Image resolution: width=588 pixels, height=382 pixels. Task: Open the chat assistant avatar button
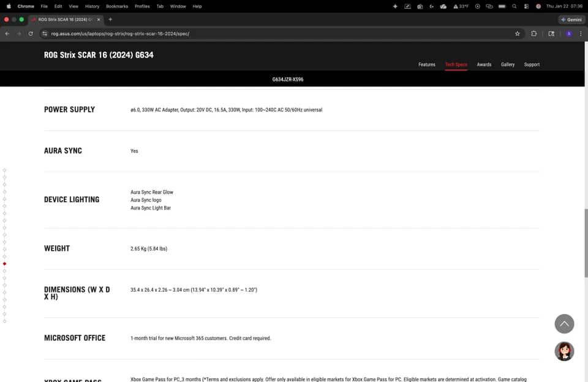564,351
